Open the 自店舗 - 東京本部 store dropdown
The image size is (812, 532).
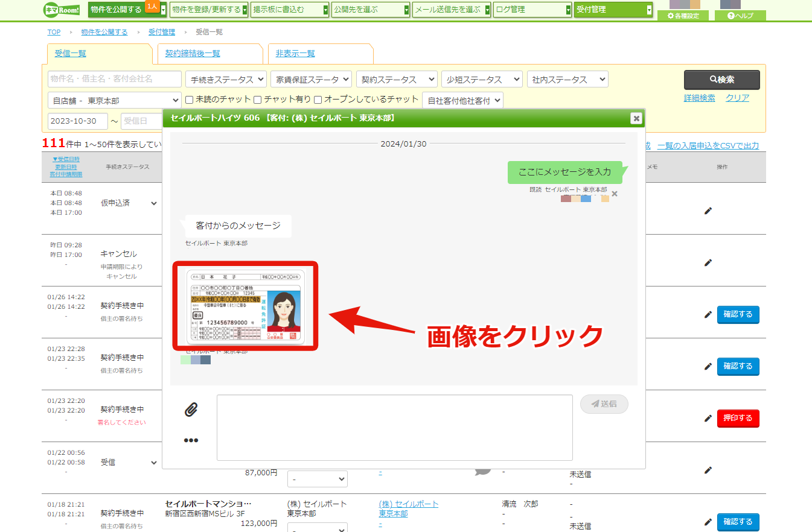pos(115,100)
